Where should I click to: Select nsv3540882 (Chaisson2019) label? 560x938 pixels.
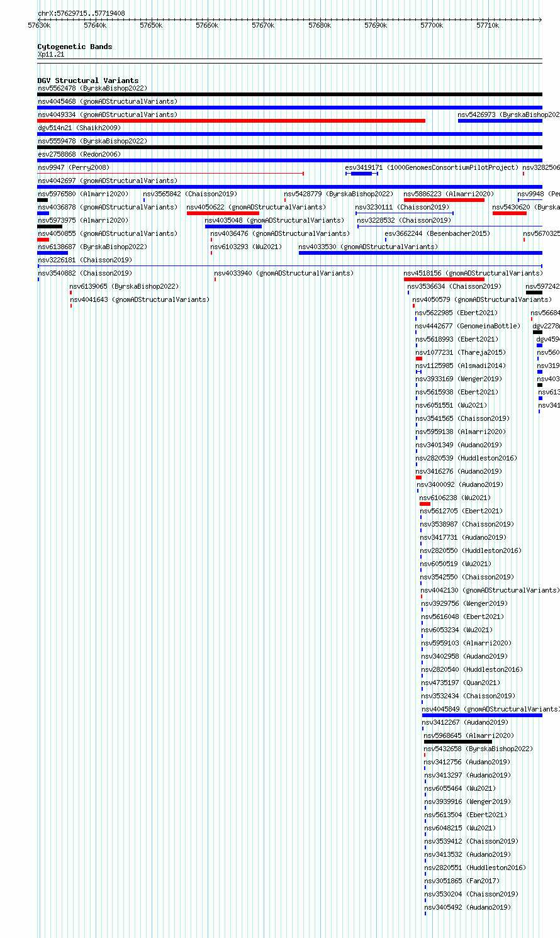(85, 274)
